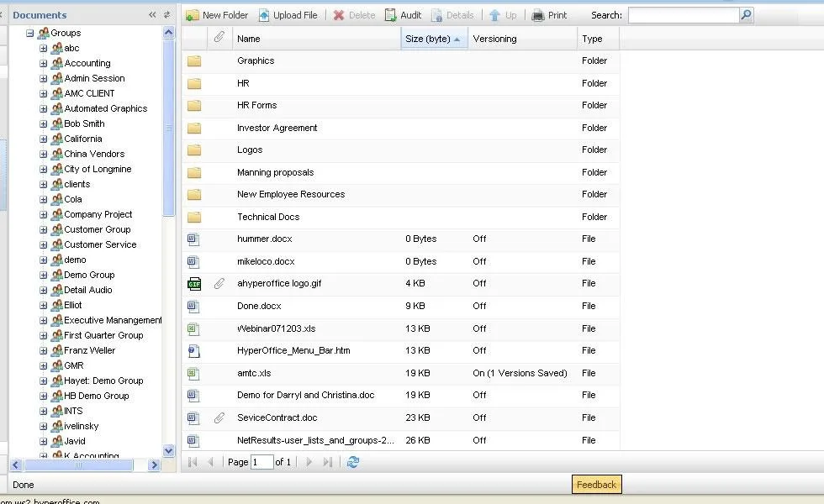Collapse the Documents panel with double chevron
The image size is (824, 504).
pos(152,15)
